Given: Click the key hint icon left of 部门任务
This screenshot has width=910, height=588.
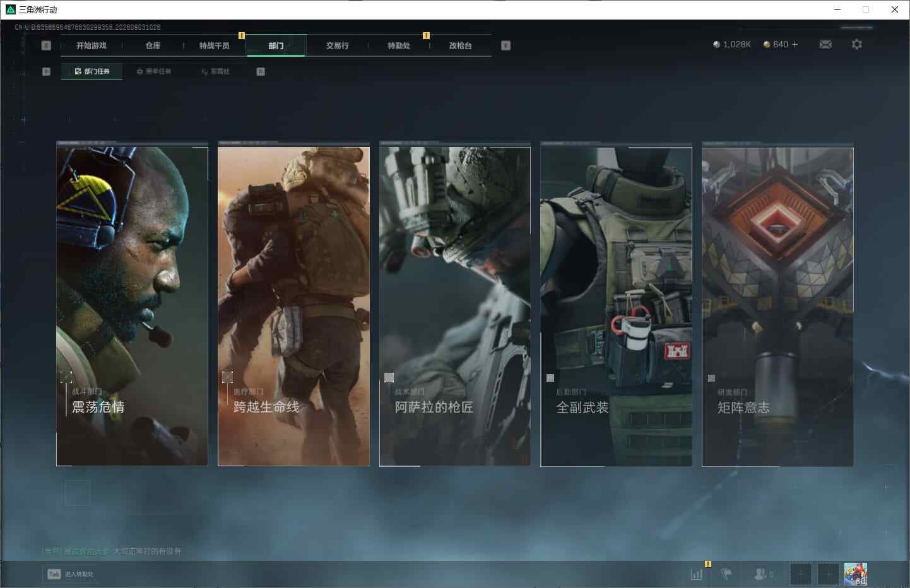Looking at the screenshot, I should [46, 71].
